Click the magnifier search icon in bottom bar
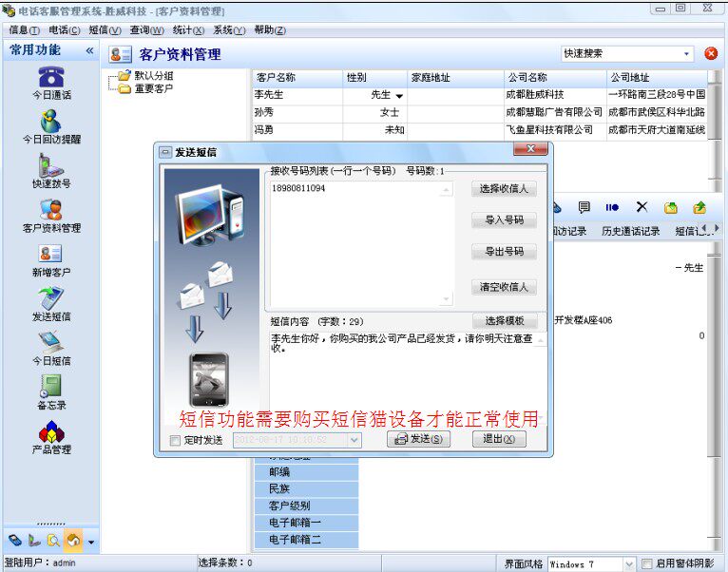This screenshot has width=728, height=572. pos(54,541)
